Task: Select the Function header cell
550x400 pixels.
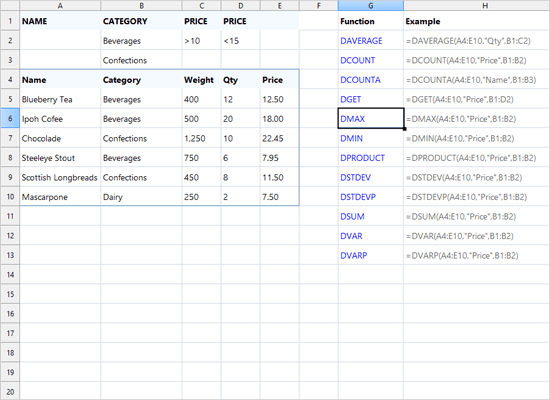Action: [x=371, y=21]
